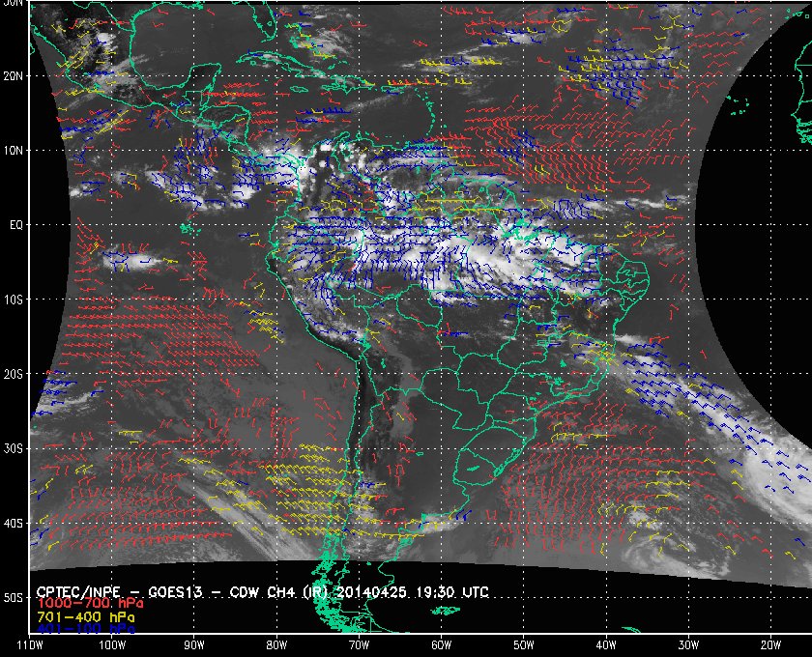Click the 30W longitude label
This screenshot has width=812, height=657.
(688, 645)
